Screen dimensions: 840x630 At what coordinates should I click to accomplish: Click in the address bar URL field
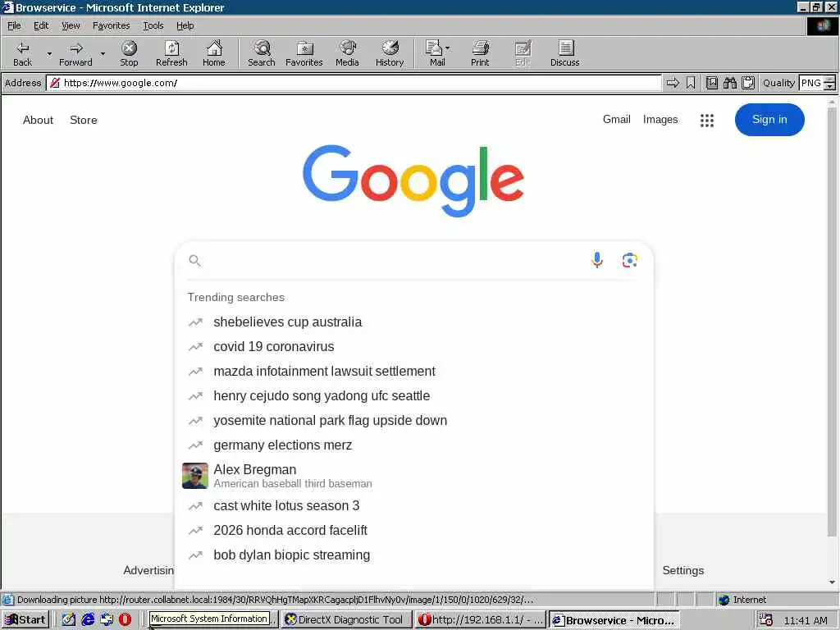(x=354, y=83)
